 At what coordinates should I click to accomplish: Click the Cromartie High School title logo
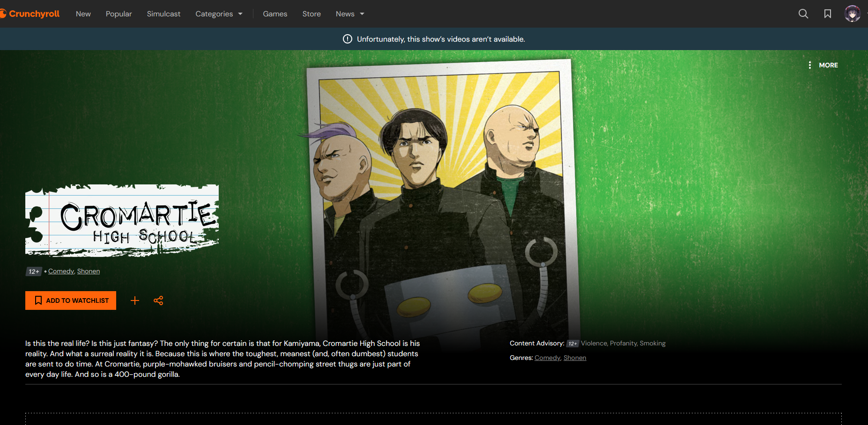point(122,220)
